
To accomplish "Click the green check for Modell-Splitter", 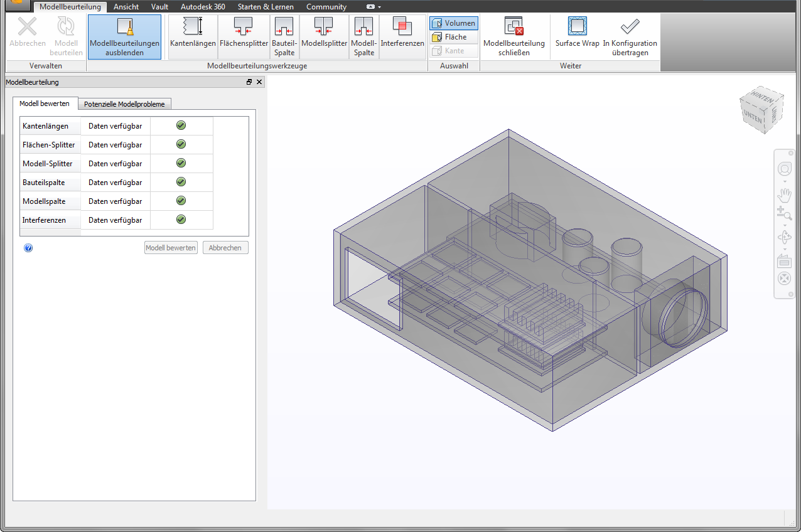I will pos(181,163).
